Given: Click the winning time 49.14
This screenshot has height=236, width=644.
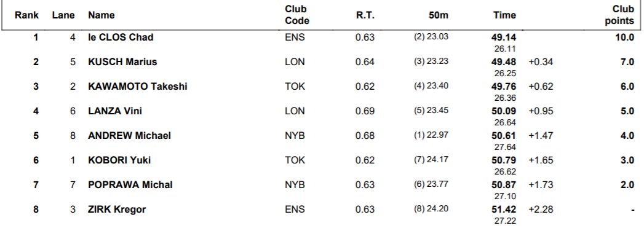Looking at the screenshot, I should [x=504, y=37].
